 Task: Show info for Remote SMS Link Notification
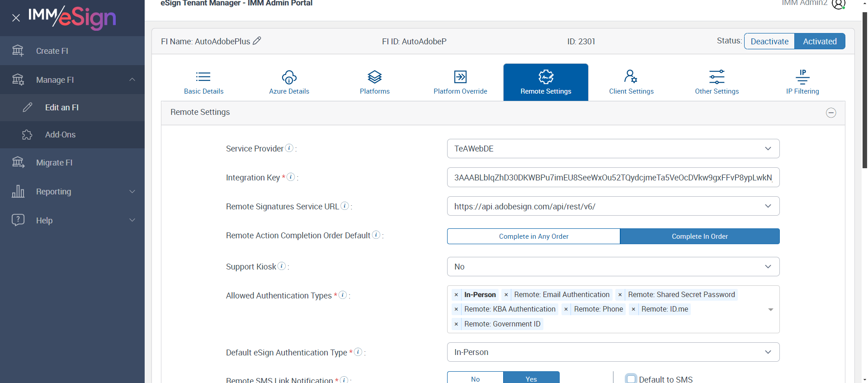344,380
